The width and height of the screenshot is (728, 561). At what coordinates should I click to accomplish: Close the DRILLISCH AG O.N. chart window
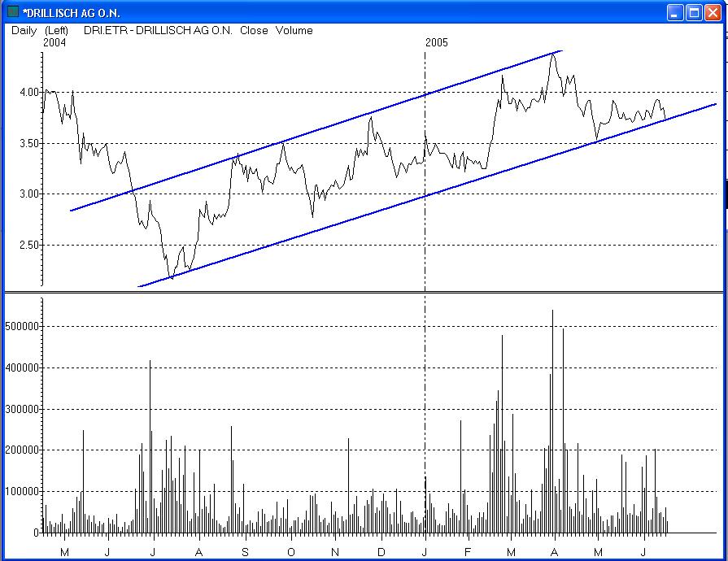713,12
